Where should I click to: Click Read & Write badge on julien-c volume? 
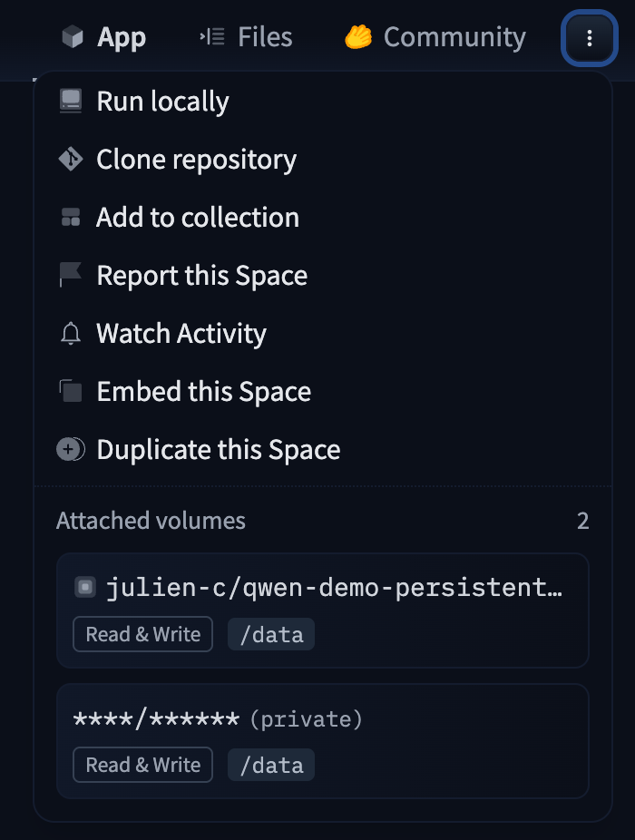coord(143,634)
